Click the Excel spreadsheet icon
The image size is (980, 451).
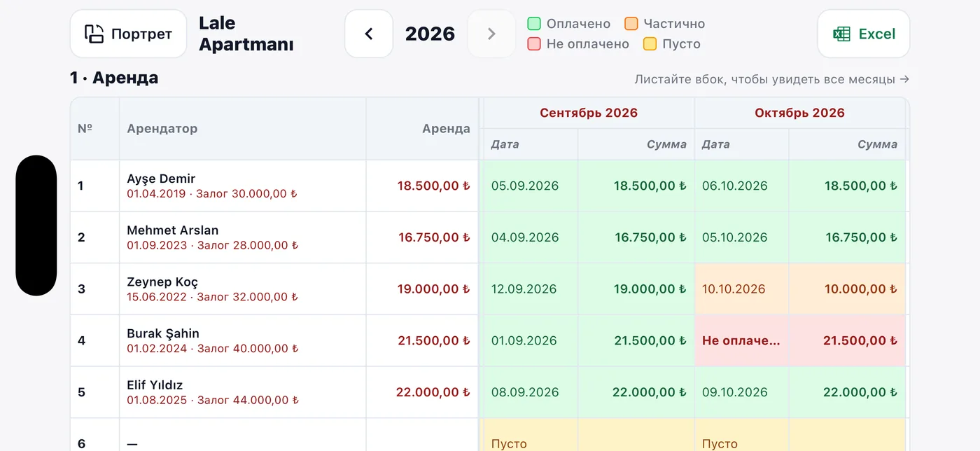841,34
